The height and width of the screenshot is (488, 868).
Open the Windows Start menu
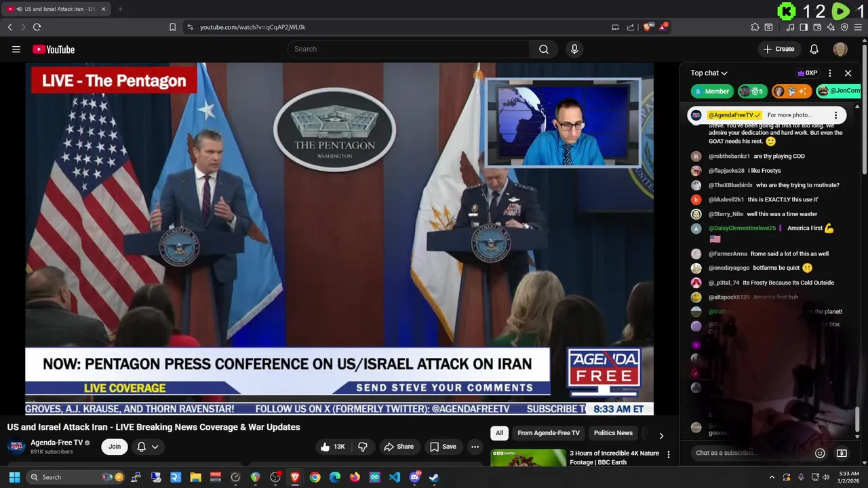(14, 477)
